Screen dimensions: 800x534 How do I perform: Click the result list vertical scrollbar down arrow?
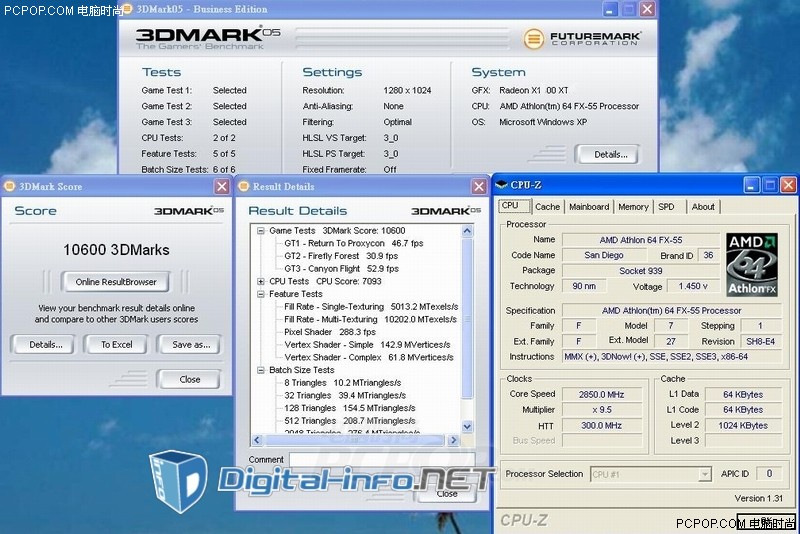pyautogui.click(x=467, y=426)
